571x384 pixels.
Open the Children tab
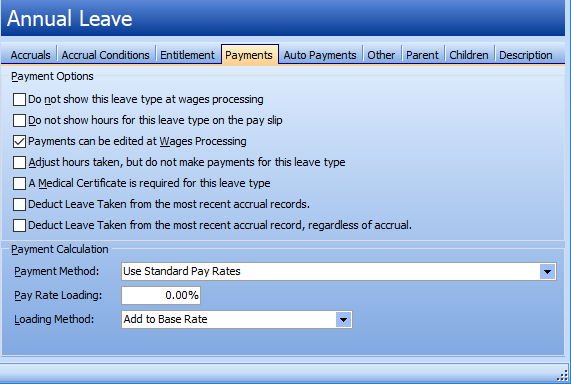tap(469, 55)
